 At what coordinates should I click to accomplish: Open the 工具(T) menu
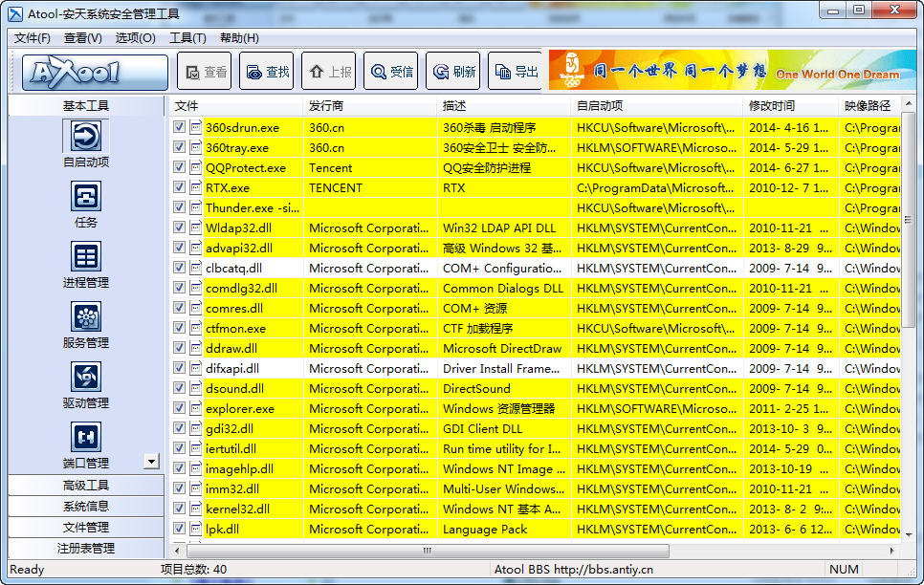[187, 37]
